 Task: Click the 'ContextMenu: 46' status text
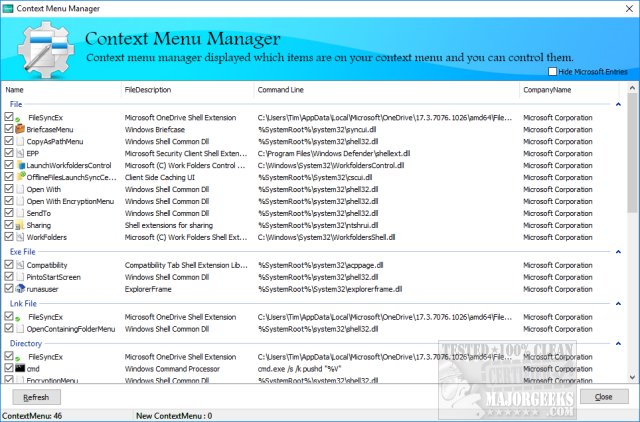(x=32, y=416)
